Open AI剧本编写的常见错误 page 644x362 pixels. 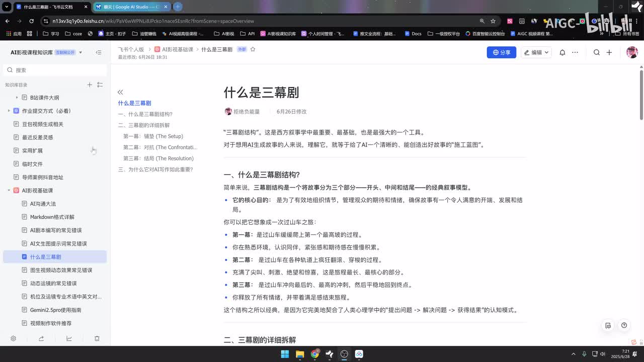click(55, 230)
